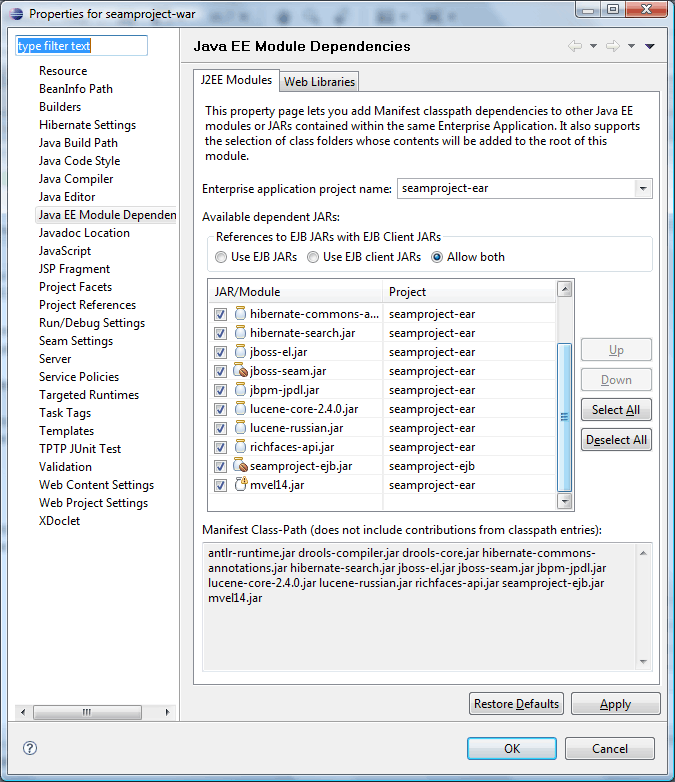Click the jboss-seam.jar module icon
The height and width of the screenshot is (782, 675).
pos(240,371)
